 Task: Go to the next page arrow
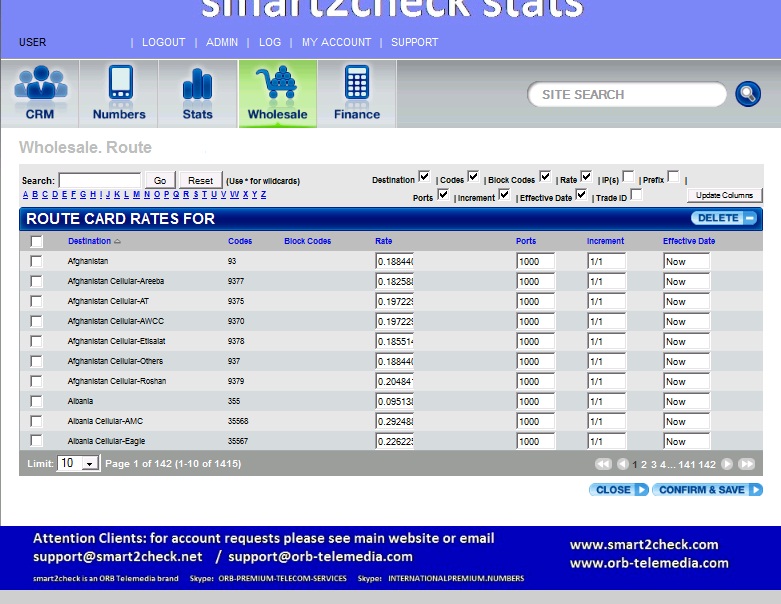point(727,464)
